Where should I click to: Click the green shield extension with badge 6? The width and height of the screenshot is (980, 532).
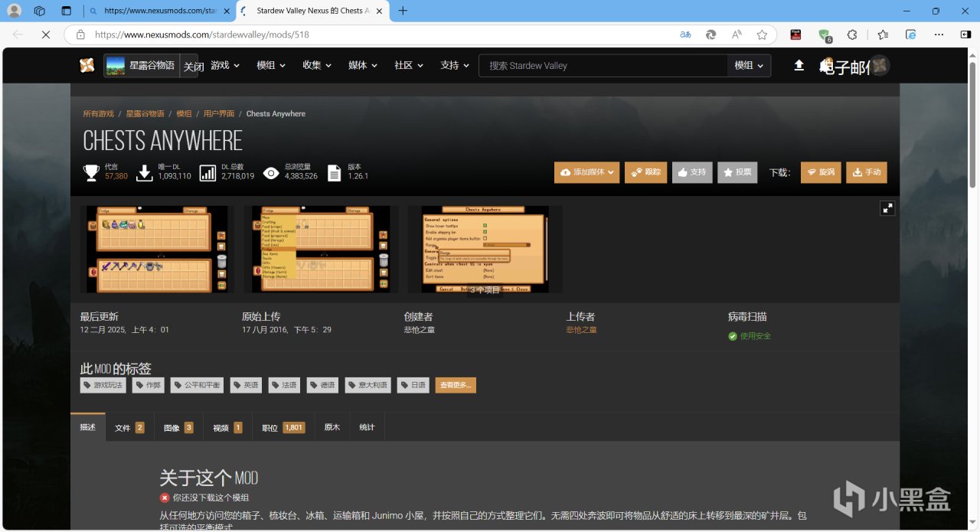pyautogui.click(x=825, y=34)
